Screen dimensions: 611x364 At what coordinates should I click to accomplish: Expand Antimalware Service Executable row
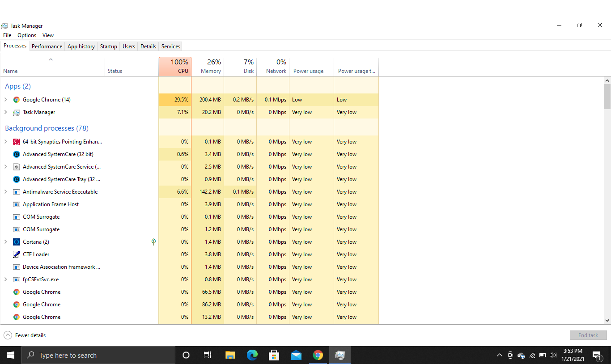pos(6,192)
